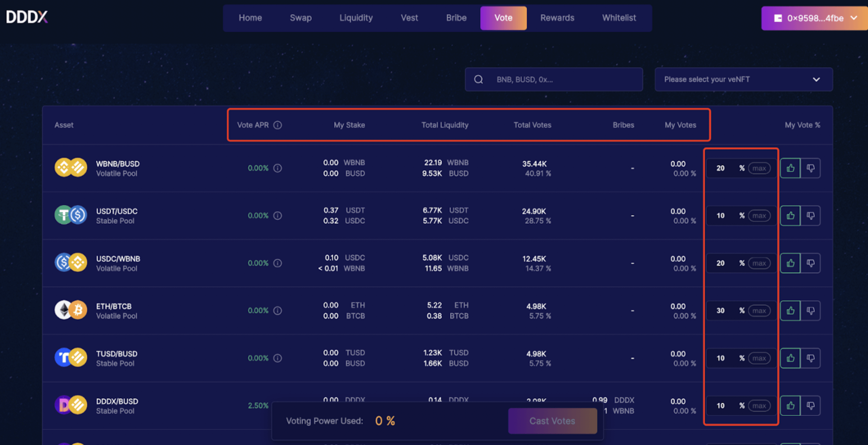Go to the Swap tab
Viewport: 868px width, 445px height.
pos(301,18)
